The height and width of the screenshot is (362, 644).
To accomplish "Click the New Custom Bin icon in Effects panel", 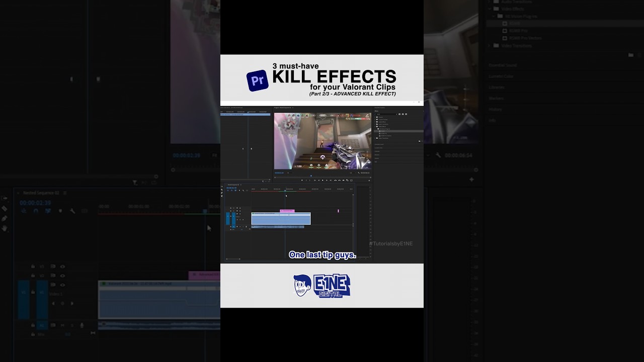I will (x=420, y=141).
